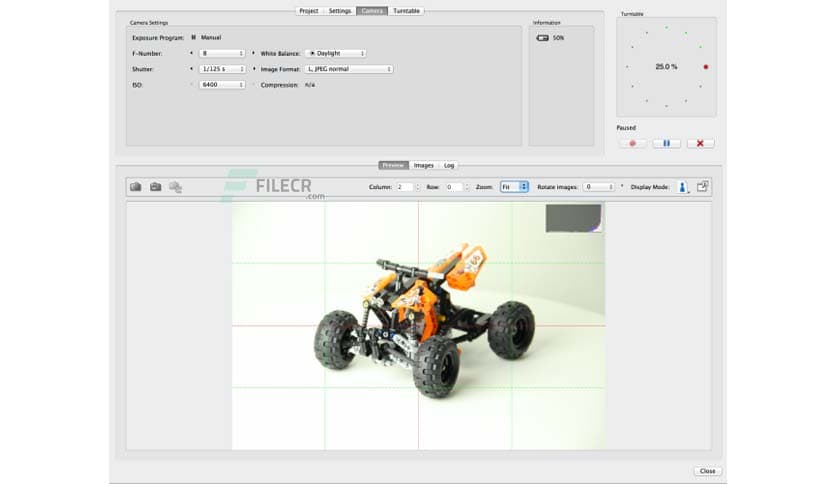Open the Display Mode figure icon

[682, 187]
